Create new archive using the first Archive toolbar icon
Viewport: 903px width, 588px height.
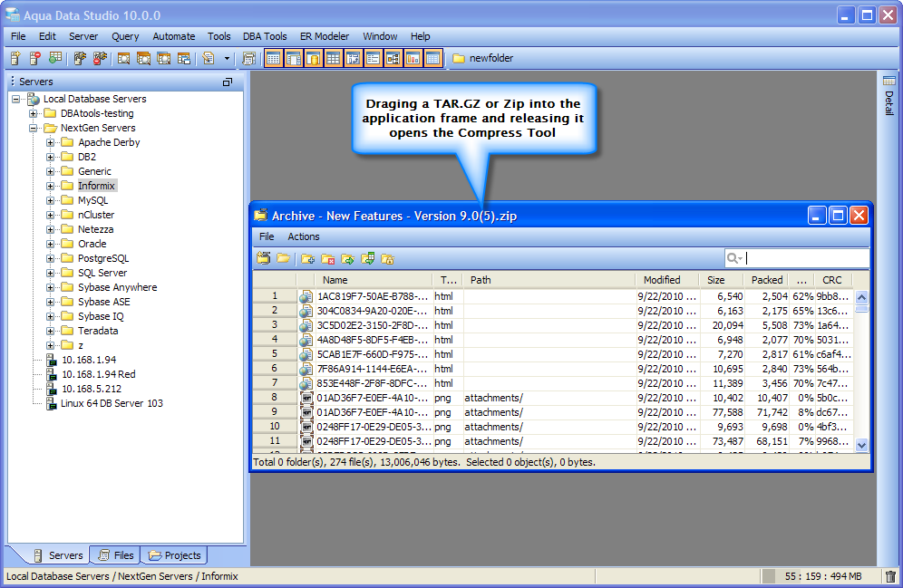pyautogui.click(x=263, y=258)
